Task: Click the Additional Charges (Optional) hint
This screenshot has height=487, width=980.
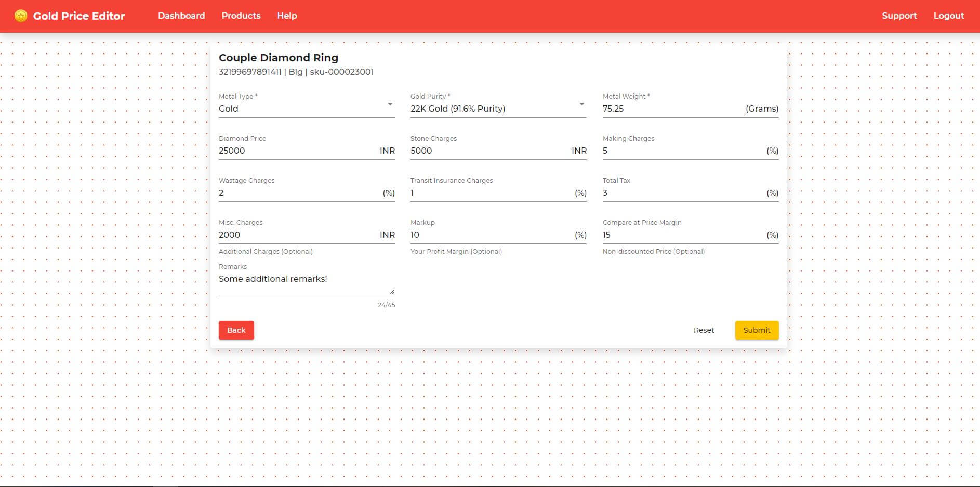Action: point(266,251)
